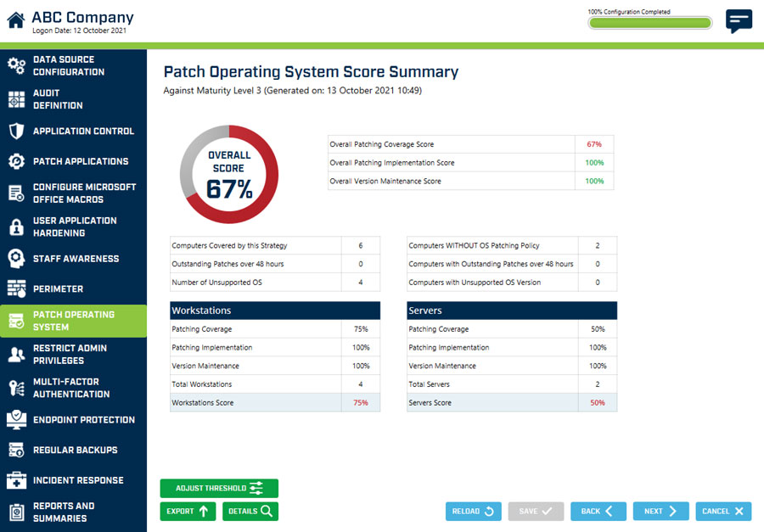Open the User Application Hardening section
The width and height of the screenshot is (764, 532).
pos(74,227)
